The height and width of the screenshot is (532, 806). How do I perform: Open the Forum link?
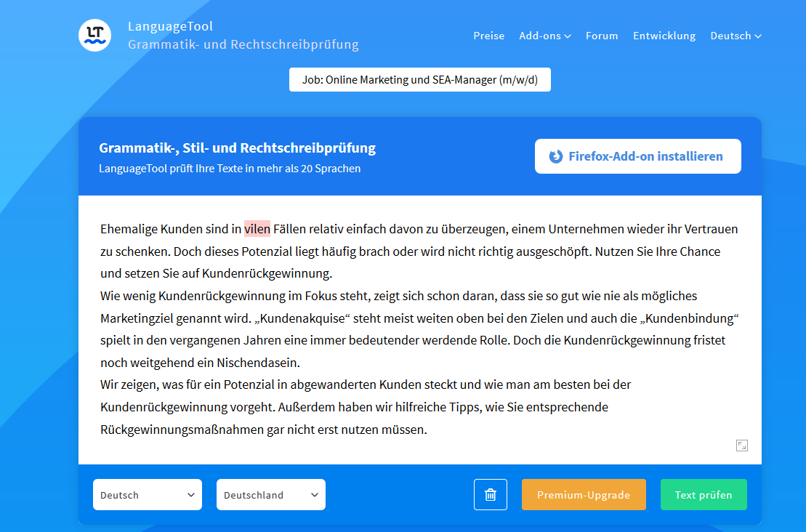click(602, 36)
